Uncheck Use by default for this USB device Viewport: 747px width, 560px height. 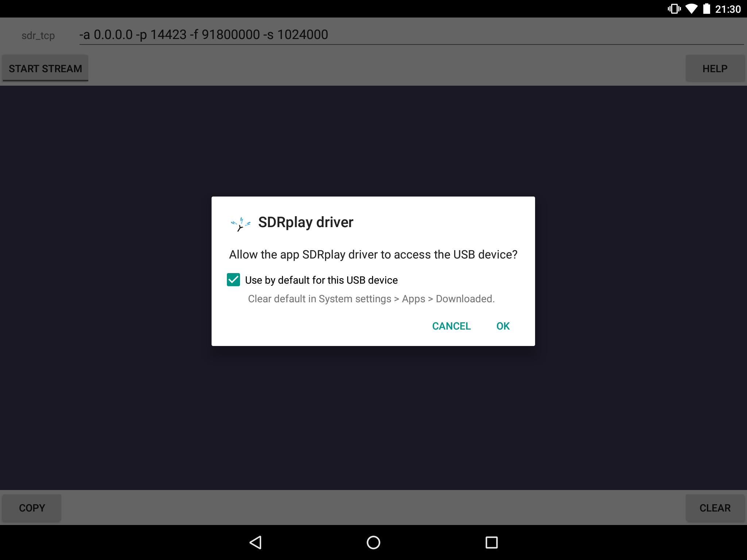coord(233,280)
